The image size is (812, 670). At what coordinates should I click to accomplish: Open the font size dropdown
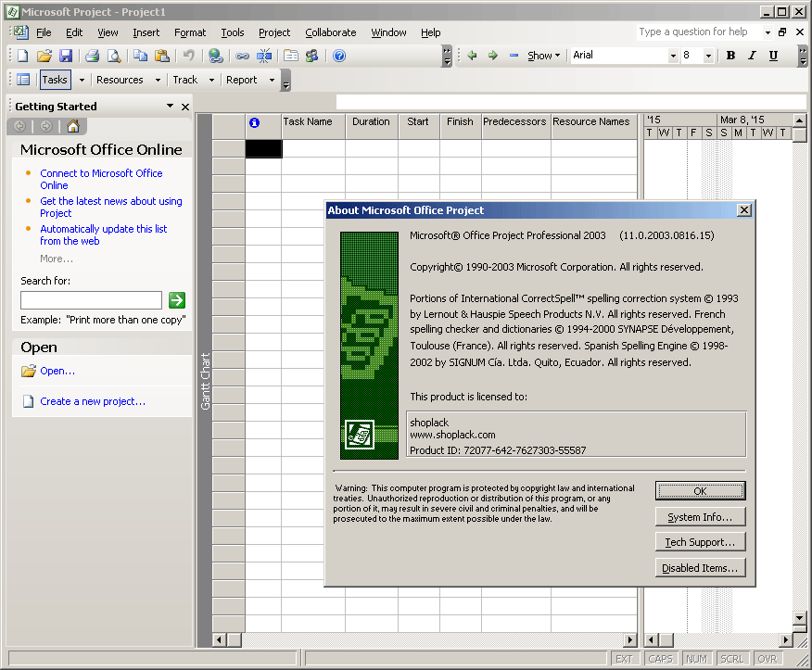pos(708,56)
